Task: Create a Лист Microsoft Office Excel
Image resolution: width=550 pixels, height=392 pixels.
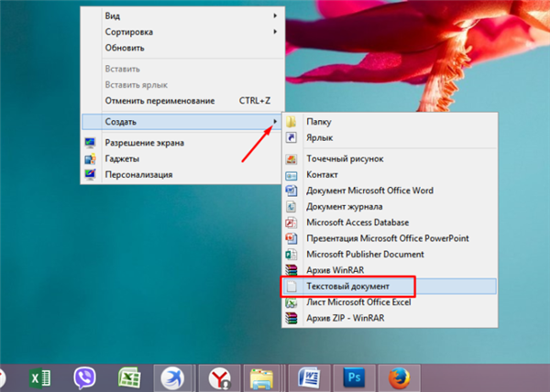Action: 390,302
